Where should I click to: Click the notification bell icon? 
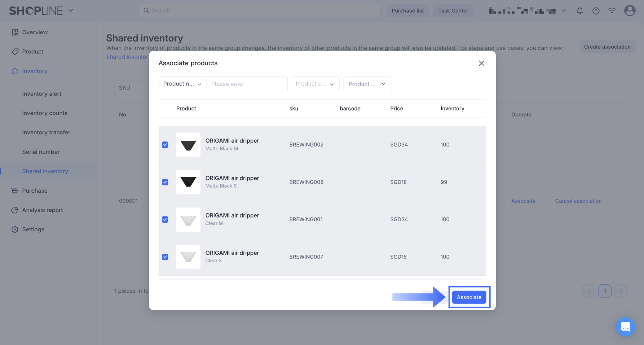tap(579, 11)
